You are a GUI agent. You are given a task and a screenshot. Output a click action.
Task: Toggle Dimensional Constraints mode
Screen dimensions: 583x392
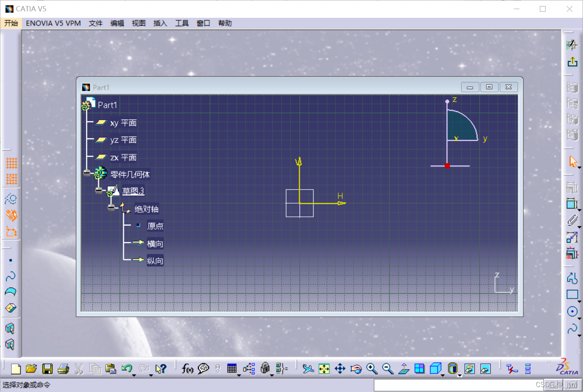tap(11, 232)
